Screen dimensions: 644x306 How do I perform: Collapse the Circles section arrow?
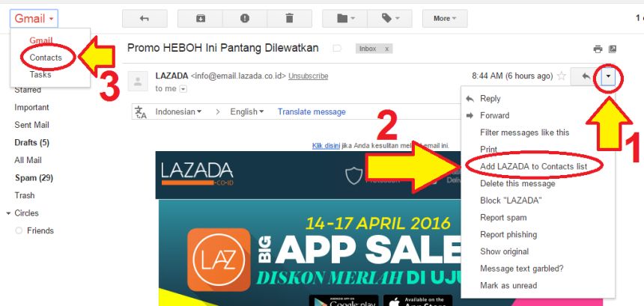tap(8, 213)
